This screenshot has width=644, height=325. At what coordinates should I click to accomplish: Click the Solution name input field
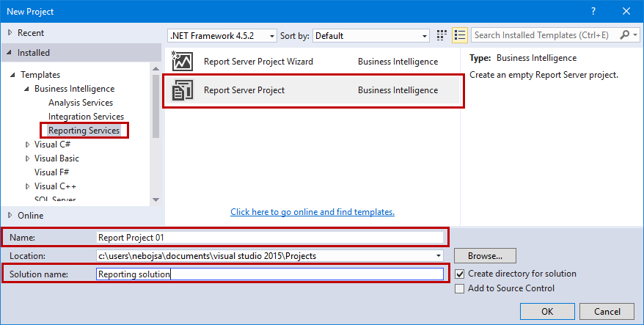[x=270, y=274]
